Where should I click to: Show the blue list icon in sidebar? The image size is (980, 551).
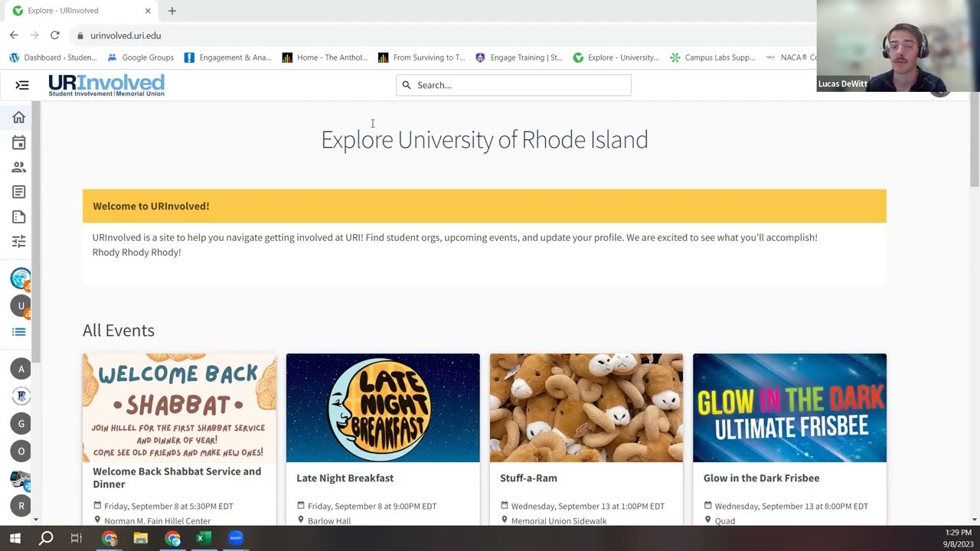19,332
